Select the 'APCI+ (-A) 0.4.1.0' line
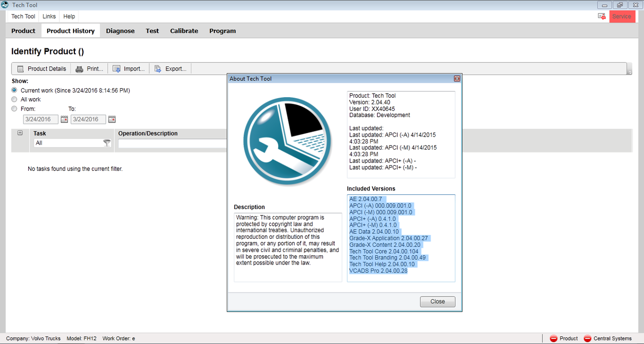Viewport: 644px width, 344px height. pos(373,219)
